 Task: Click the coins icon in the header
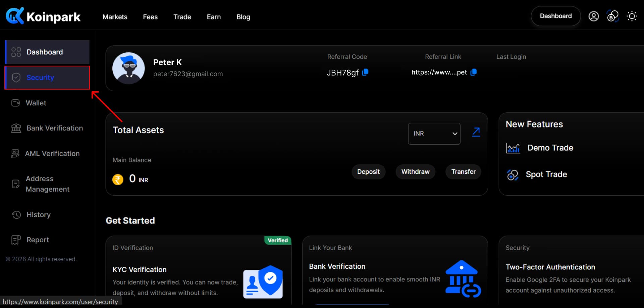coord(612,16)
